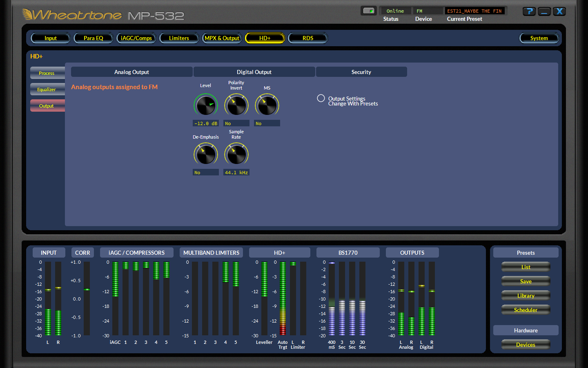Click the Security section header
588x368 pixels.
point(361,72)
